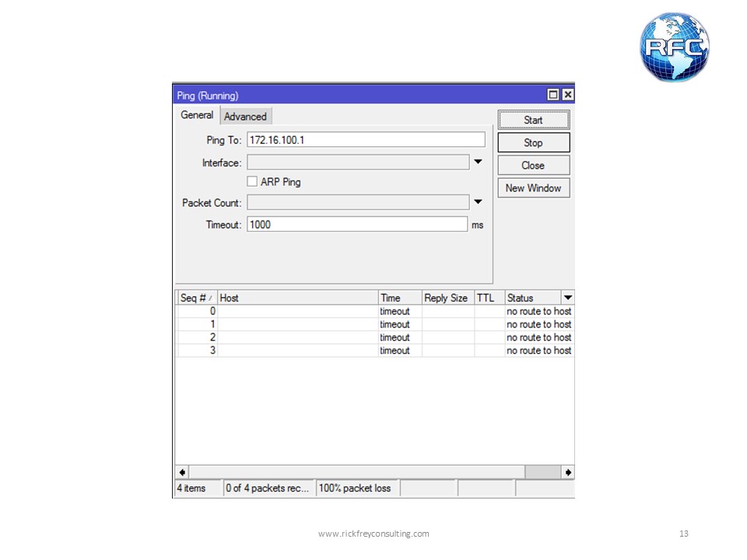Click Close to dismiss the Ping window
Screen dimensions: 747x560
[x=533, y=165]
